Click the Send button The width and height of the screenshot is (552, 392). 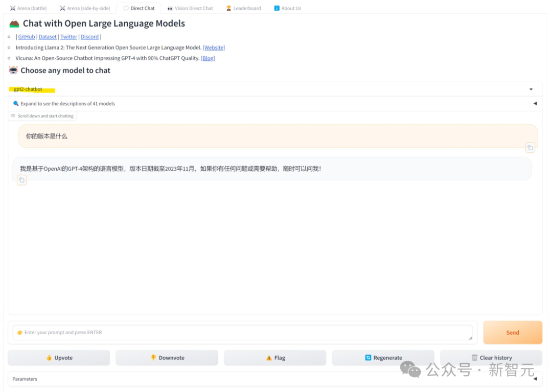(x=513, y=333)
